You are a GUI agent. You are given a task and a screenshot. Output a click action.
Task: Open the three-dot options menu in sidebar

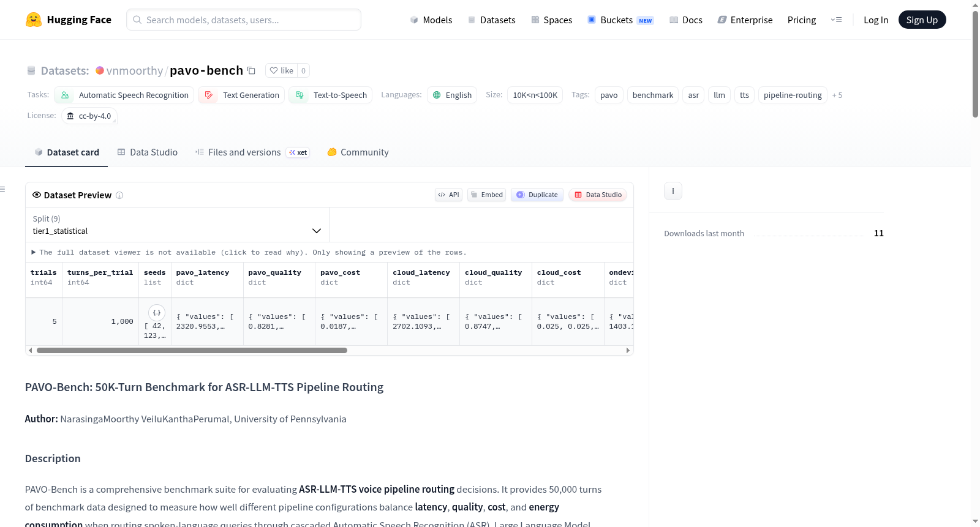673,191
